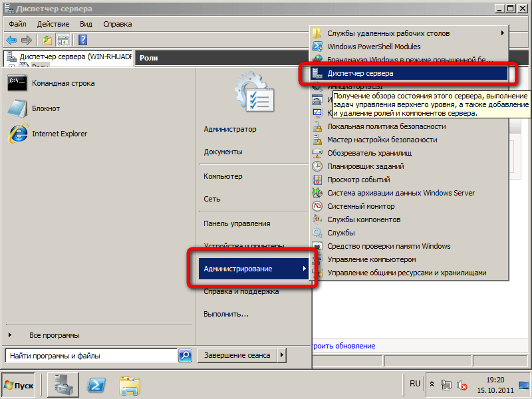Show hidden tray icons chevron

coord(432,384)
